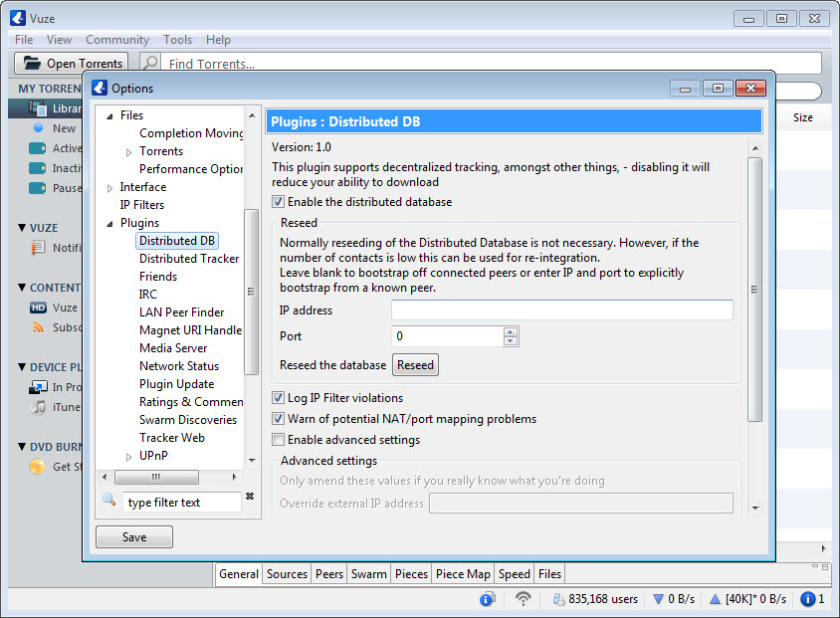Viewport: 840px width, 618px height.
Task: Click the upload speed up-arrow icon
Action: tap(715, 599)
